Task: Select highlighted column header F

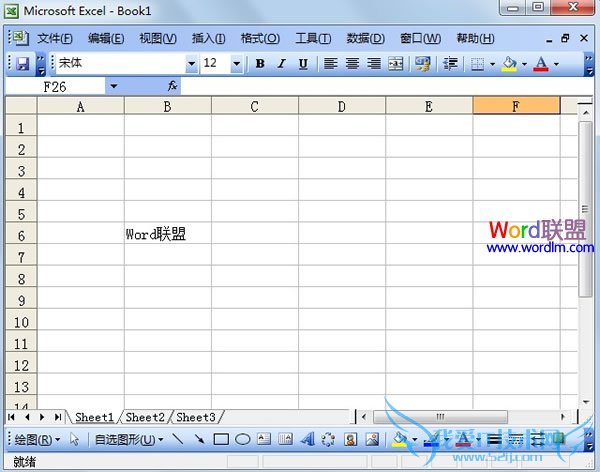Action: (x=516, y=106)
